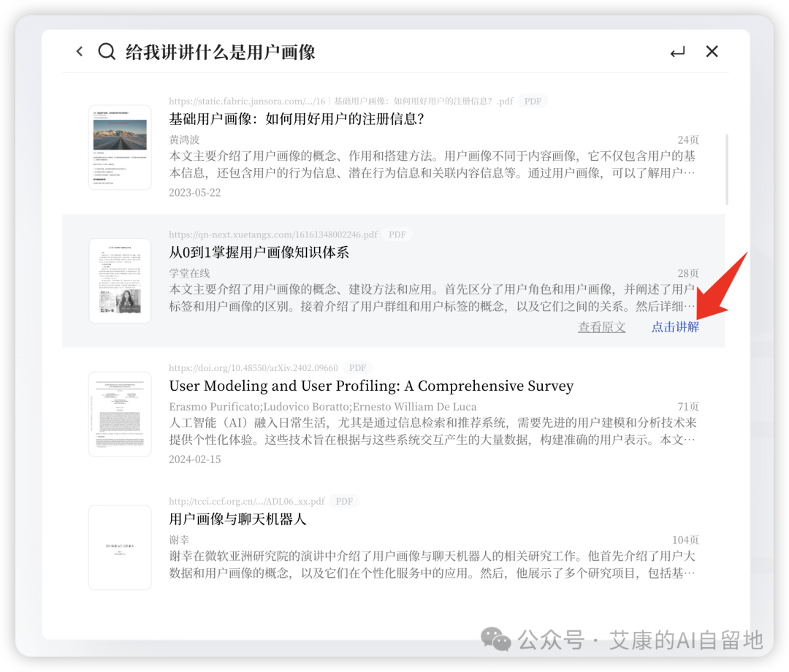The height and width of the screenshot is (672, 789).
Task: Open '用户画像与聊天机器人' result
Action: (x=237, y=519)
